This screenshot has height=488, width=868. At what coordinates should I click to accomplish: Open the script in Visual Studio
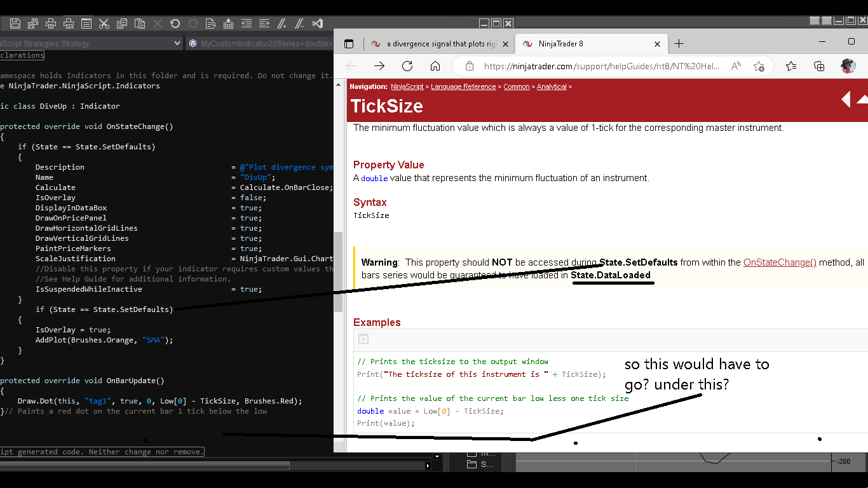pos(318,24)
